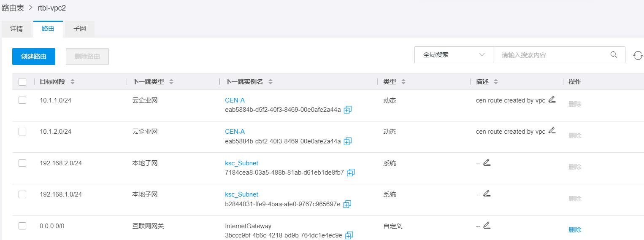The image size is (644, 240).
Task: Delete the 0.0.0.0/0 custom route via 删除
Action: pos(575,230)
